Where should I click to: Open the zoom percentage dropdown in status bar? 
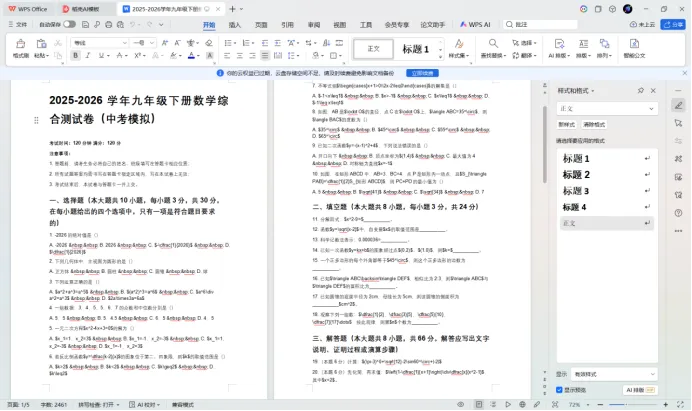click(x=587, y=405)
